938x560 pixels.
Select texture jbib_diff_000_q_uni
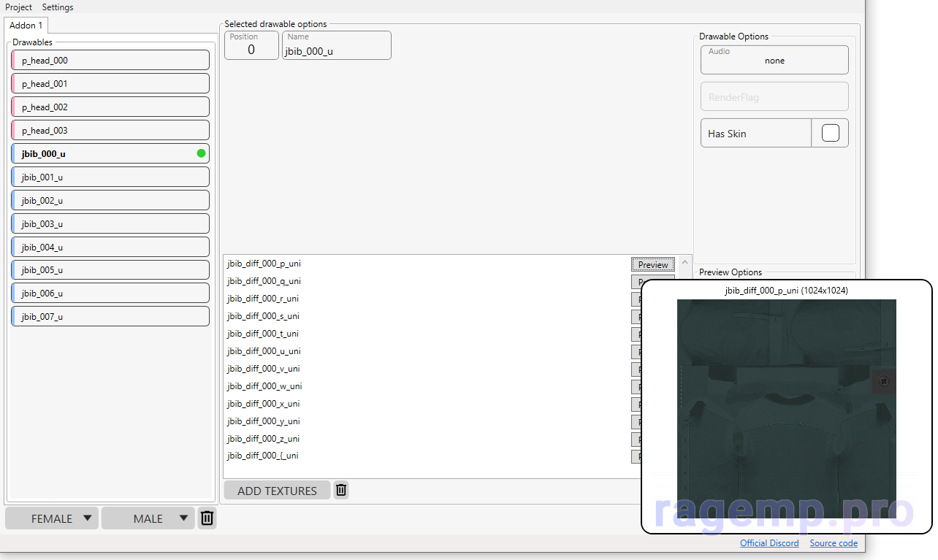(264, 281)
